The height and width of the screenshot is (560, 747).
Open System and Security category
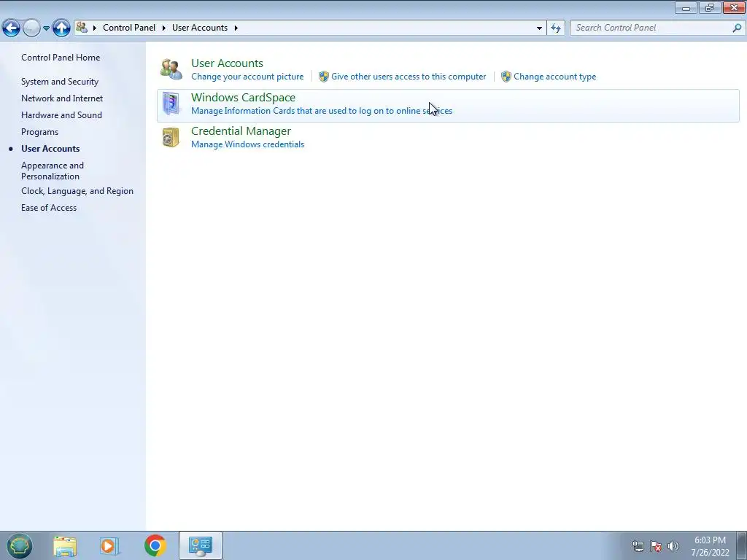coord(60,82)
